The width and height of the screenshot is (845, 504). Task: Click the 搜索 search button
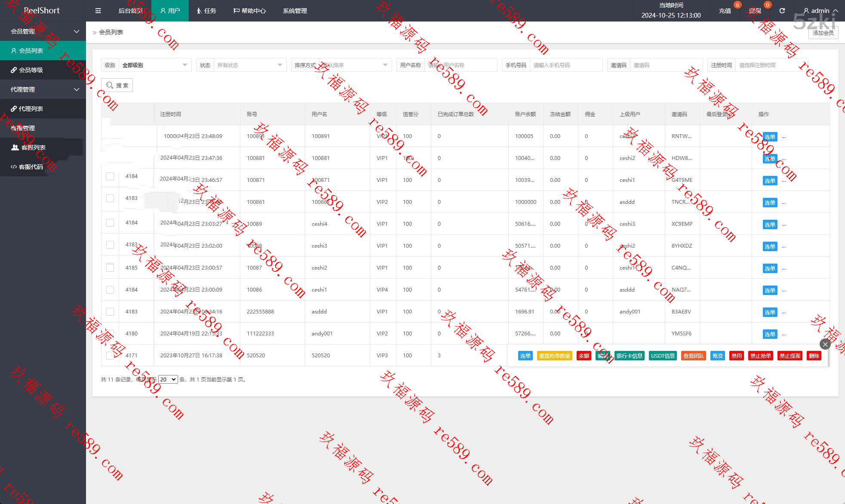[117, 85]
